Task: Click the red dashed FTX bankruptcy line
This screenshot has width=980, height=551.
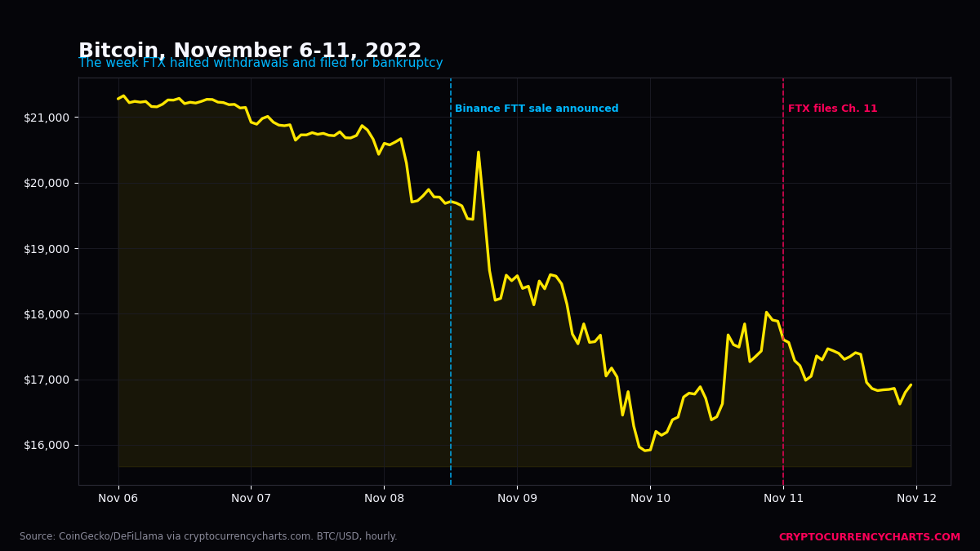Action: pos(783,282)
